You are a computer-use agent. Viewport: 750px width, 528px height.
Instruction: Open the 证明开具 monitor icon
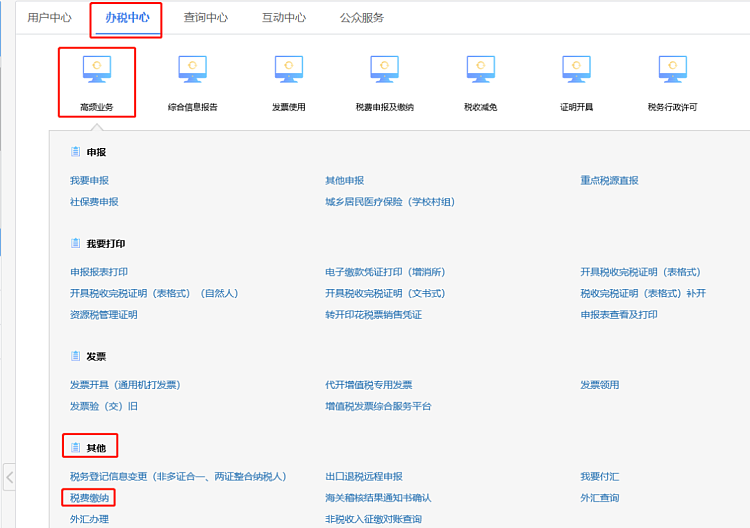tap(576, 69)
